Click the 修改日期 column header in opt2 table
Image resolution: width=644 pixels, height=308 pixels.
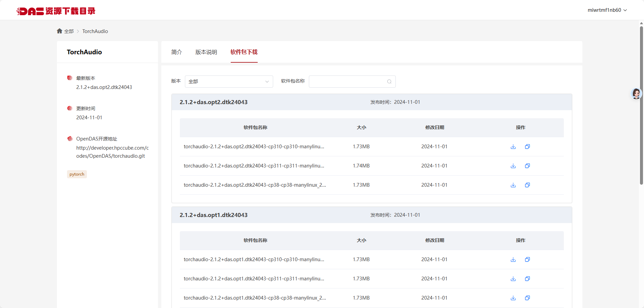click(434, 127)
